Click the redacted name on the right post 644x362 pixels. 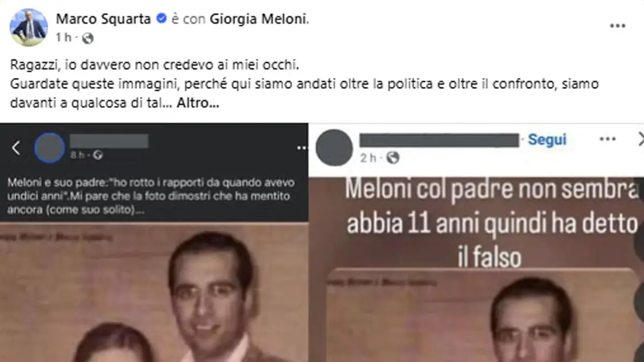(x=439, y=140)
